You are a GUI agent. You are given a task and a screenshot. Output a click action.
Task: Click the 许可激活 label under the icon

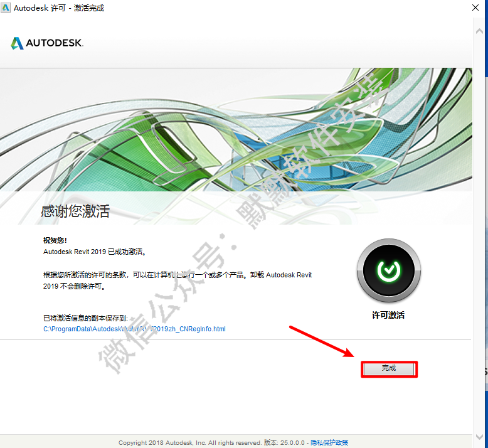pos(388,315)
